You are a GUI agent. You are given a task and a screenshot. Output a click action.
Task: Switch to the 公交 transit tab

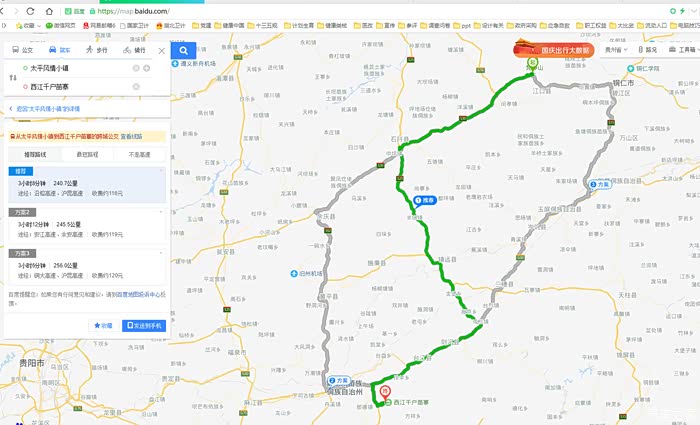click(23, 50)
